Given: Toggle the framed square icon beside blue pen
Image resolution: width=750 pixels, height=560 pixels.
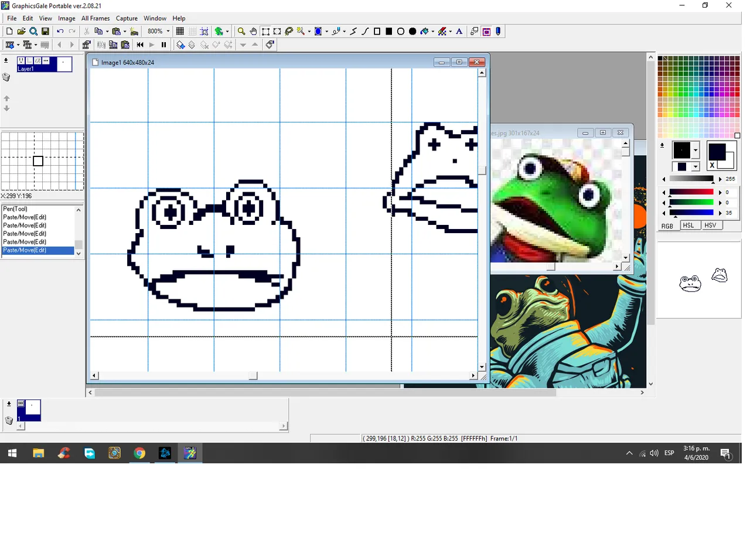Looking at the screenshot, I should tap(486, 32).
